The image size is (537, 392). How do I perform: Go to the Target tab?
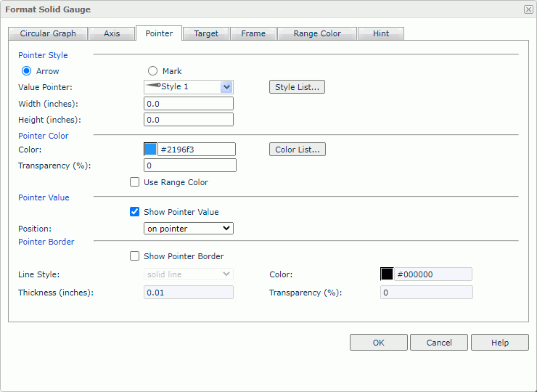click(x=206, y=33)
